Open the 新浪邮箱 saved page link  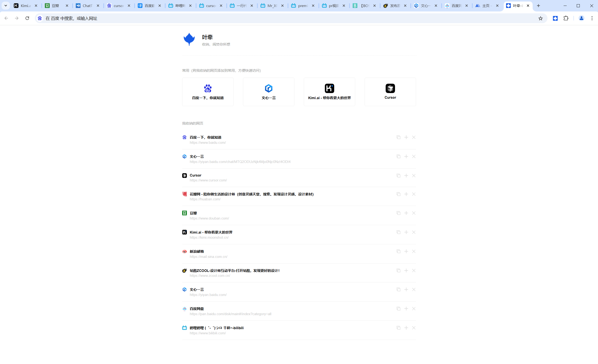coord(197,251)
